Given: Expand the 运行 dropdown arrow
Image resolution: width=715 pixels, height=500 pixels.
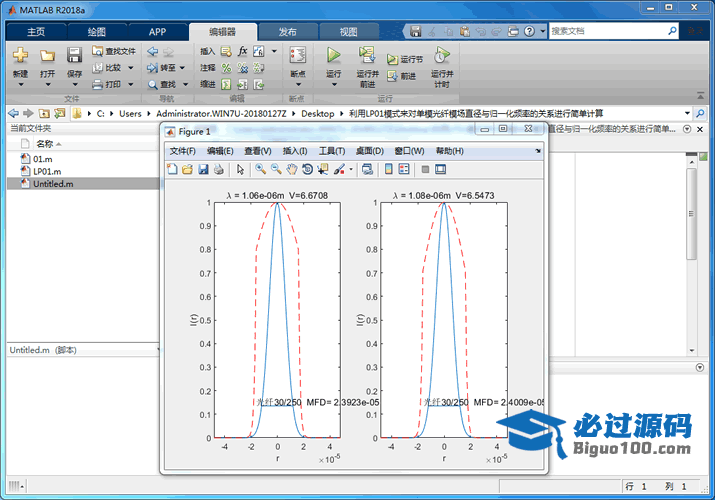Looking at the screenshot, I should click(334, 85).
